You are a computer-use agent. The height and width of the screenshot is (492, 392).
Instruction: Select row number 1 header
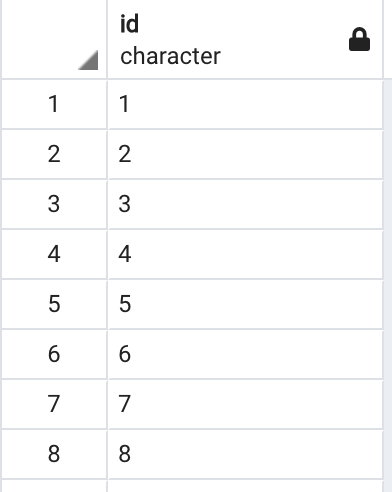(x=54, y=104)
